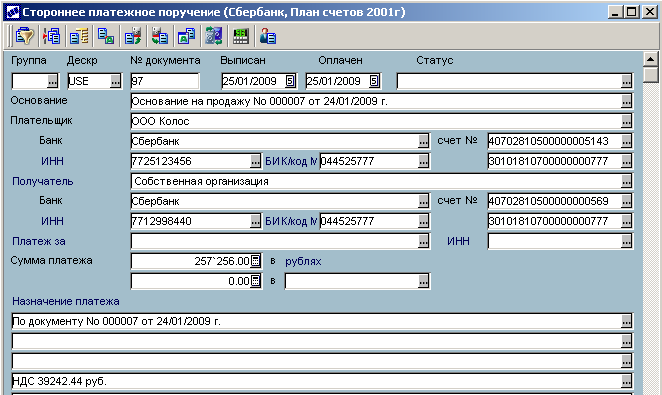Click payer БИК/код blue label
662x395 pixels.
pos(291,161)
